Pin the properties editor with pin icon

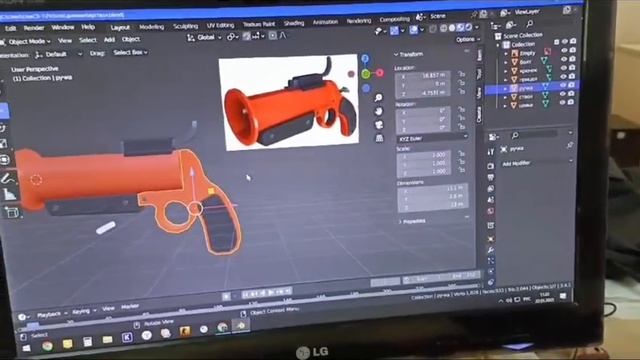tap(570, 144)
